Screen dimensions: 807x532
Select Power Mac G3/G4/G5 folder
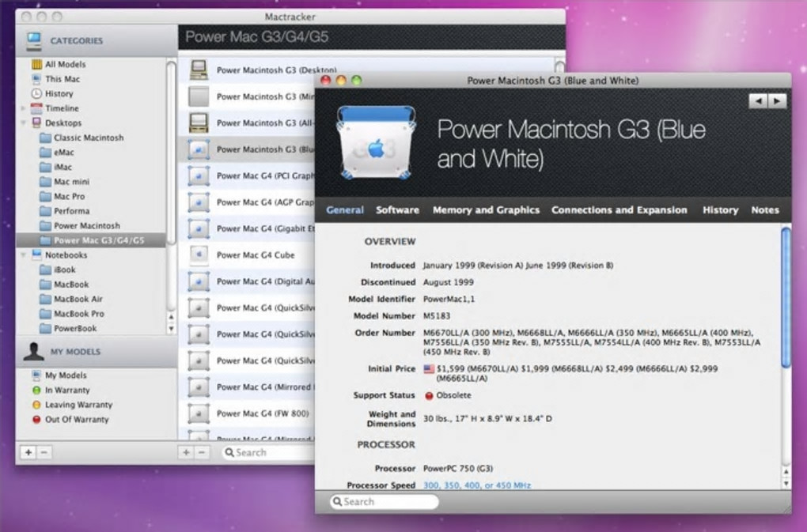click(92, 240)
